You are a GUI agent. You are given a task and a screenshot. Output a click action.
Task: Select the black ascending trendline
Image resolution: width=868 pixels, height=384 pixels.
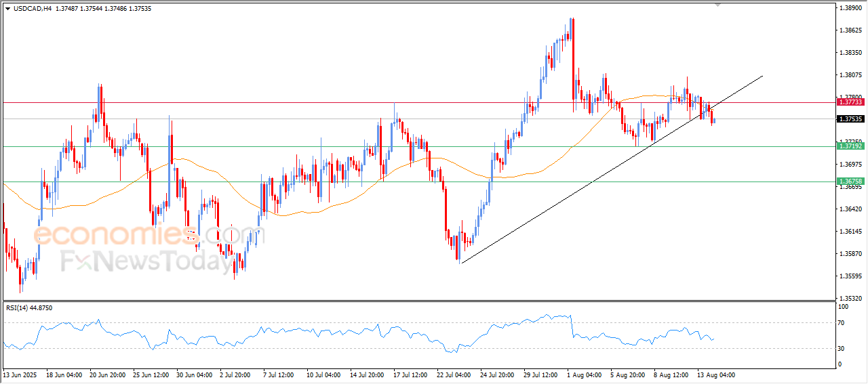[612, 169]
